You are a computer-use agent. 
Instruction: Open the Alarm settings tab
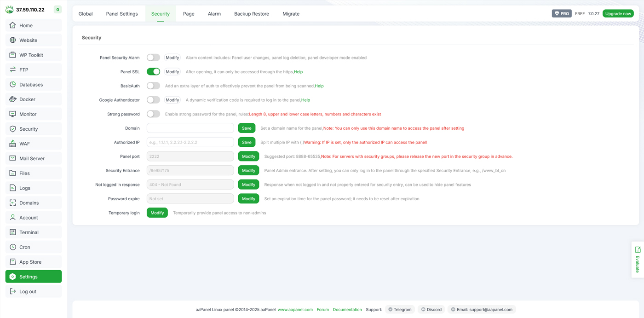[x=214, y=13]
